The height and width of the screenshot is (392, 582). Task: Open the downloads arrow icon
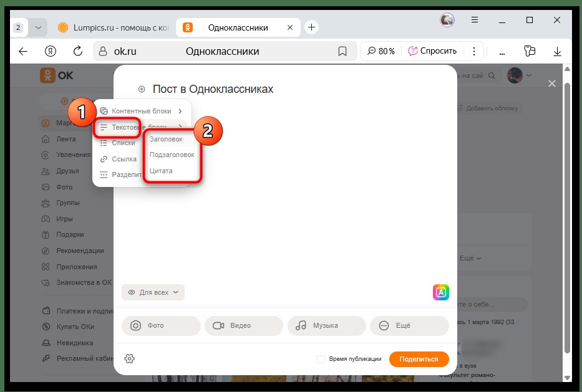pos(557,51)
